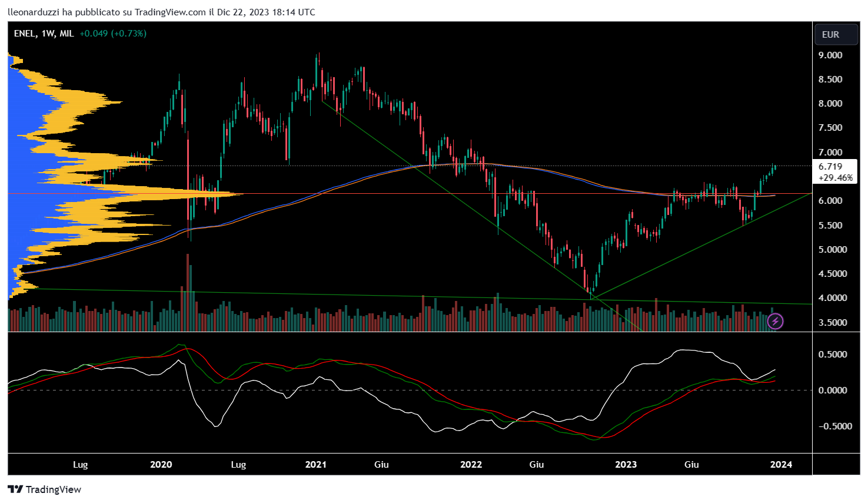Click the ENEL symbol name
The width and height of the screenshot is (868, 503).
click(25, 34)
